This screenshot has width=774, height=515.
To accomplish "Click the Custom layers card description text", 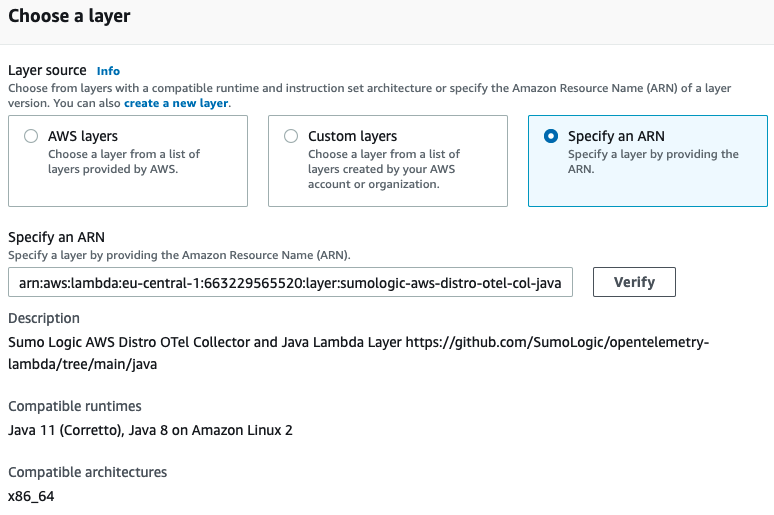I will coord(384,168).
